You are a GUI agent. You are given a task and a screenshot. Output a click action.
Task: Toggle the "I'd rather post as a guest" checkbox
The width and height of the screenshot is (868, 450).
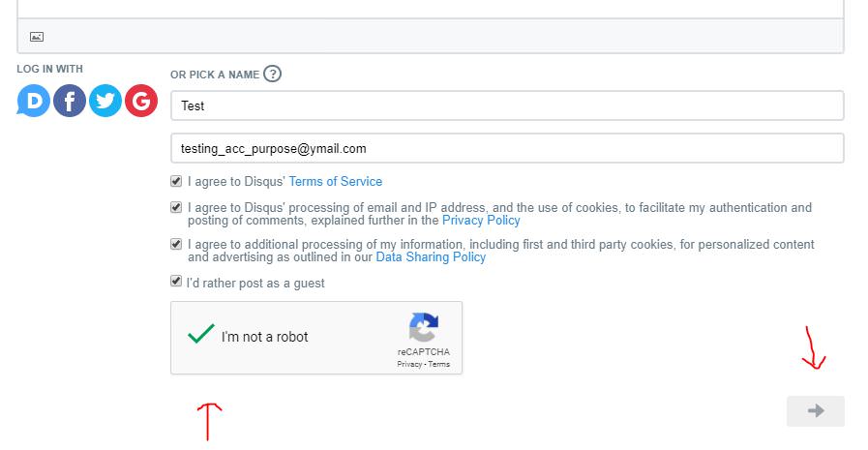point(176,282)
